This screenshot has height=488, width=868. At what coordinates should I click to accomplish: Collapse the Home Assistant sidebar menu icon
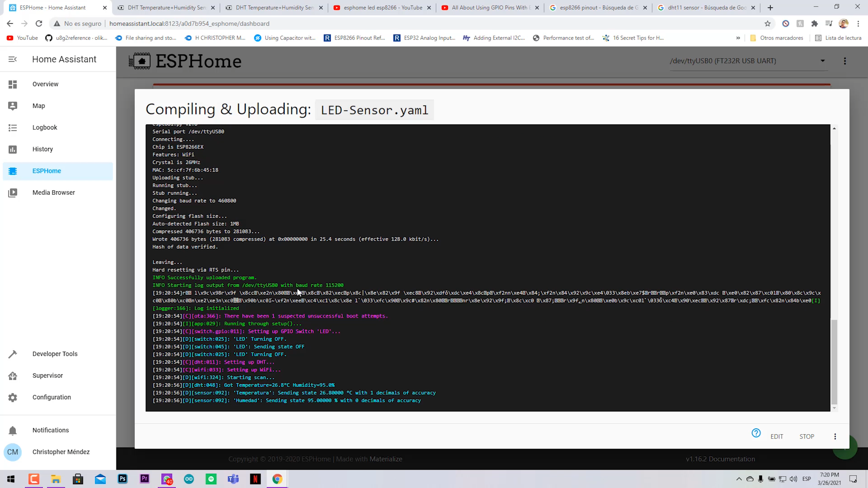13,59
